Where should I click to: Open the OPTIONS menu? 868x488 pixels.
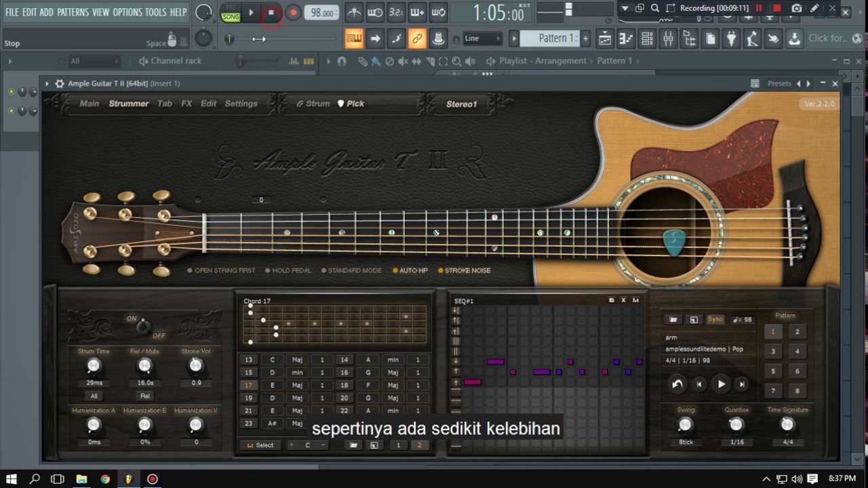tap(127, 12)
